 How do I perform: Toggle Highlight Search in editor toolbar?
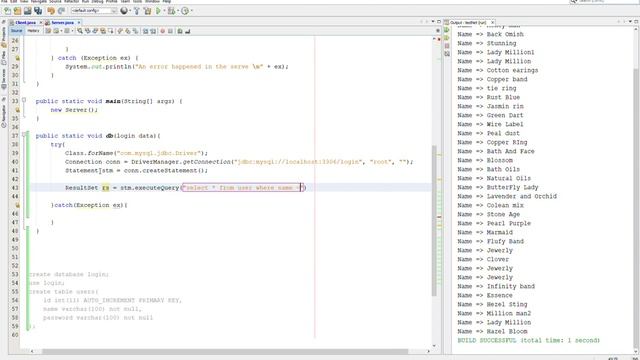(103, 31)
